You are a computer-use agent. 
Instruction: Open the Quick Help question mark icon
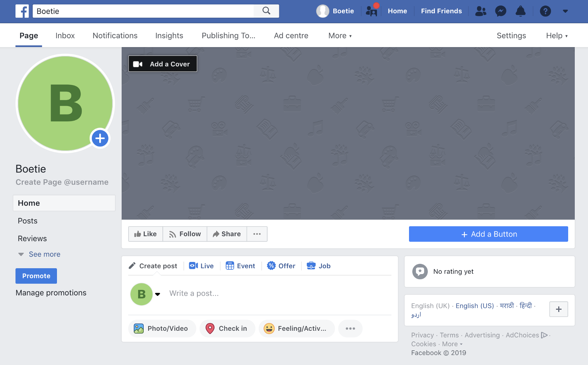click(545, 11)
